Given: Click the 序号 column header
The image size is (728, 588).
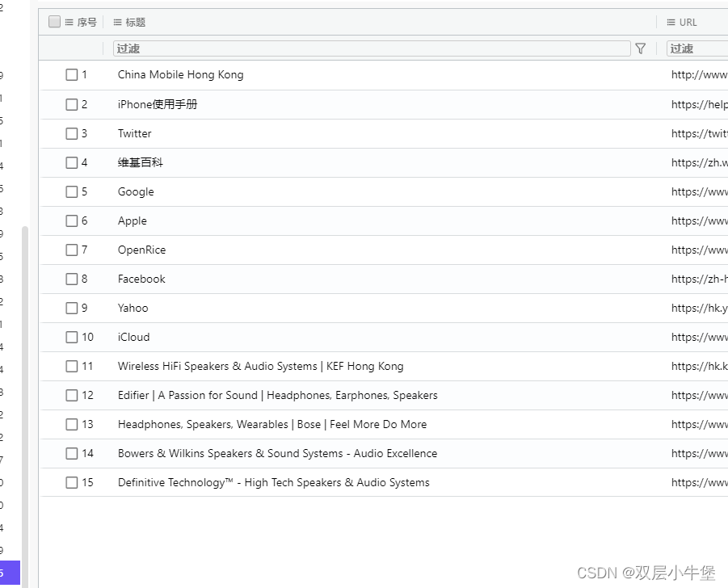Looking at the screenshot, I should click(x=86, y=23).
